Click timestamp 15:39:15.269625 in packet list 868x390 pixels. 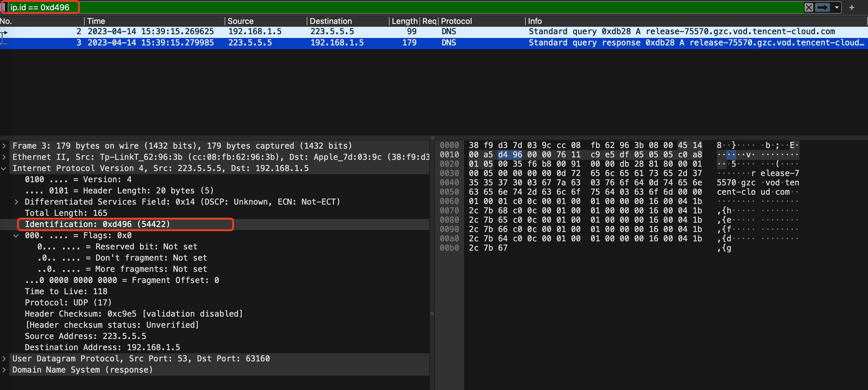tap(177, 32)
